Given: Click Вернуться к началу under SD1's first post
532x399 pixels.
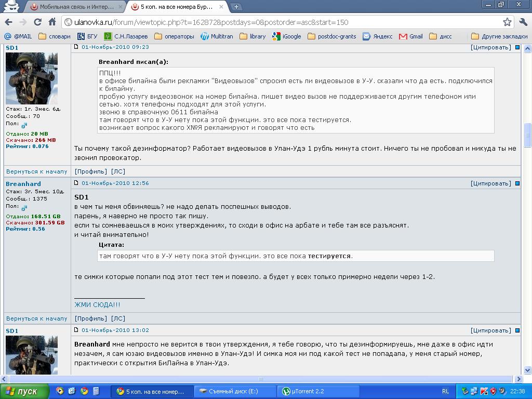Looking at the screenshot, I should 37,171.
